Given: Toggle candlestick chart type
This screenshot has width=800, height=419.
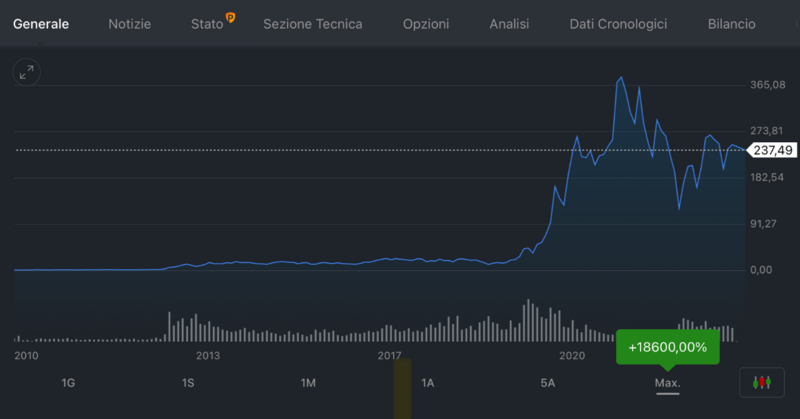Looking at the screenshot, I should 763,382.
